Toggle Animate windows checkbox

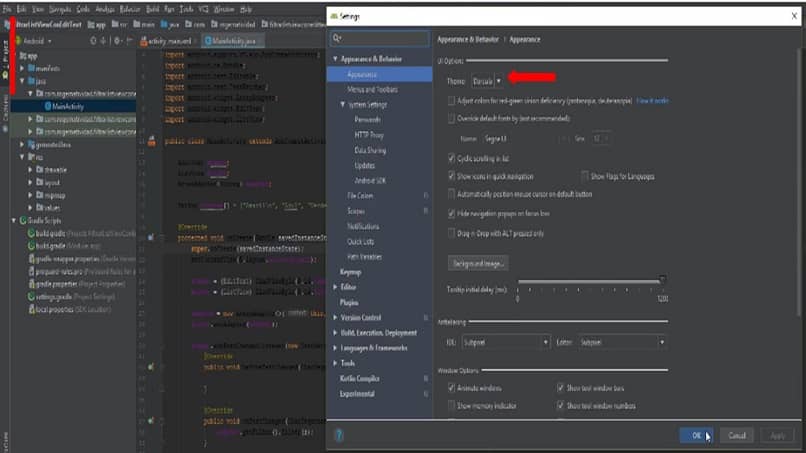pyautogui.click(x=451, y=388)
